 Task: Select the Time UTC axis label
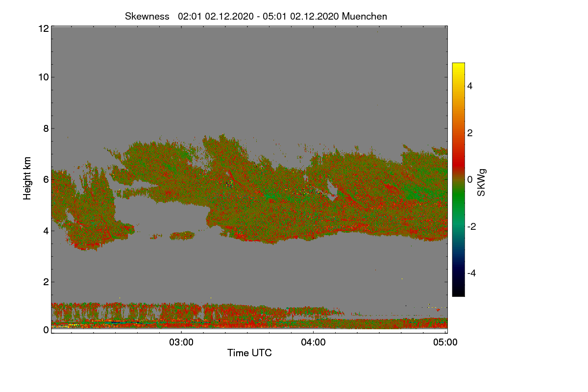[249, 352]
